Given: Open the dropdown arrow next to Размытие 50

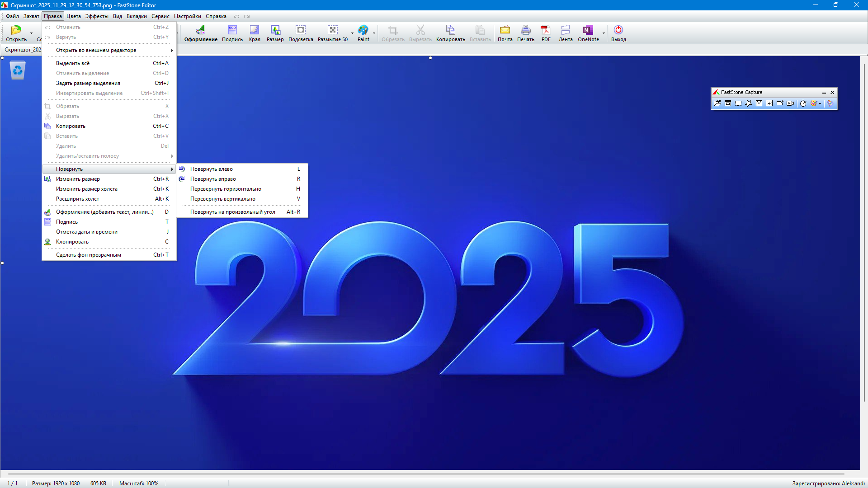Looking at the screenshot, I should click(x=352, y=33).
